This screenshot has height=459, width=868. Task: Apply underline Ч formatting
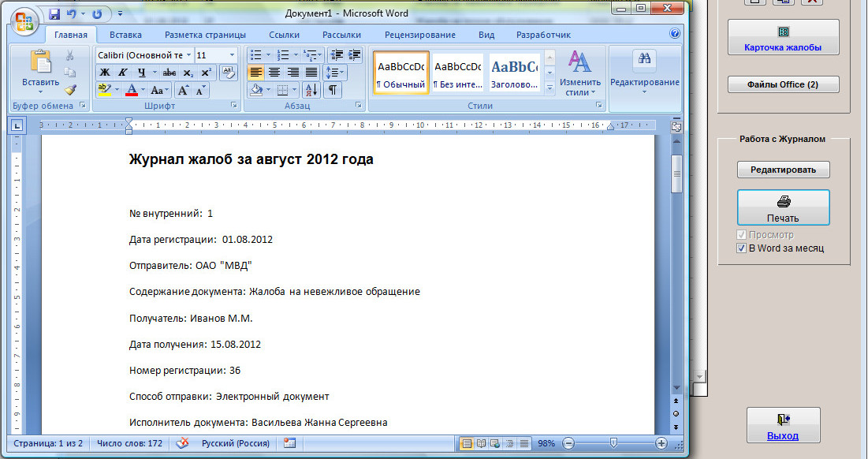[141, 73]
